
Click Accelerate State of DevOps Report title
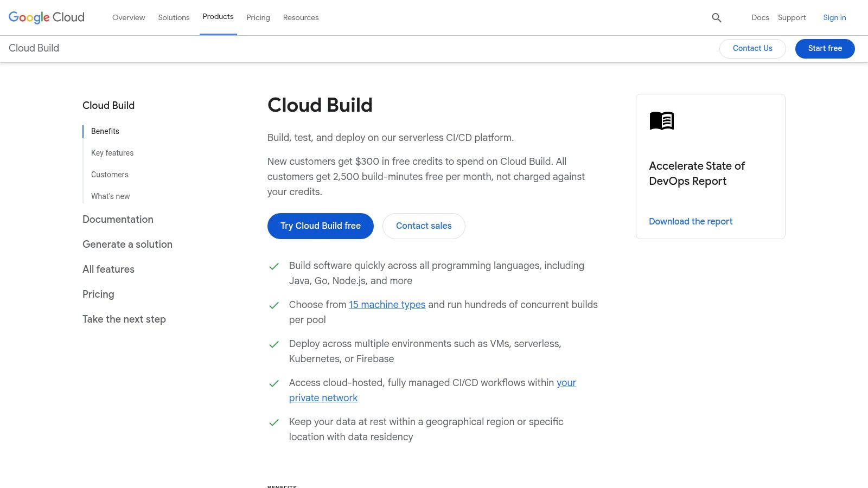point(697,174)
